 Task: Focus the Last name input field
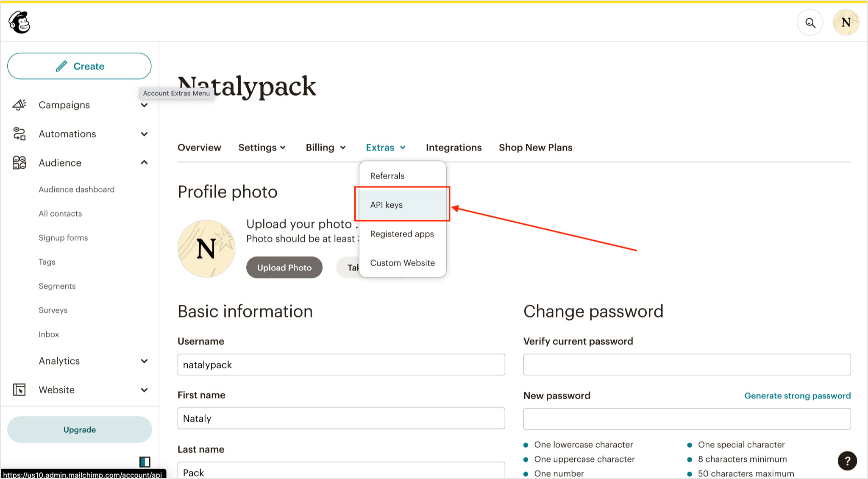click(341, 471)
